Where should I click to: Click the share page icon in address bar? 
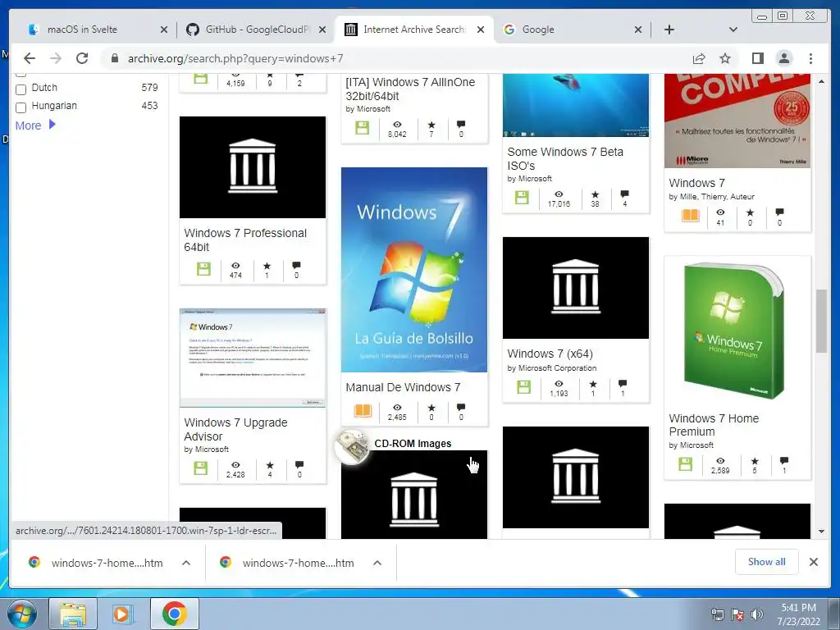[699, 58]
